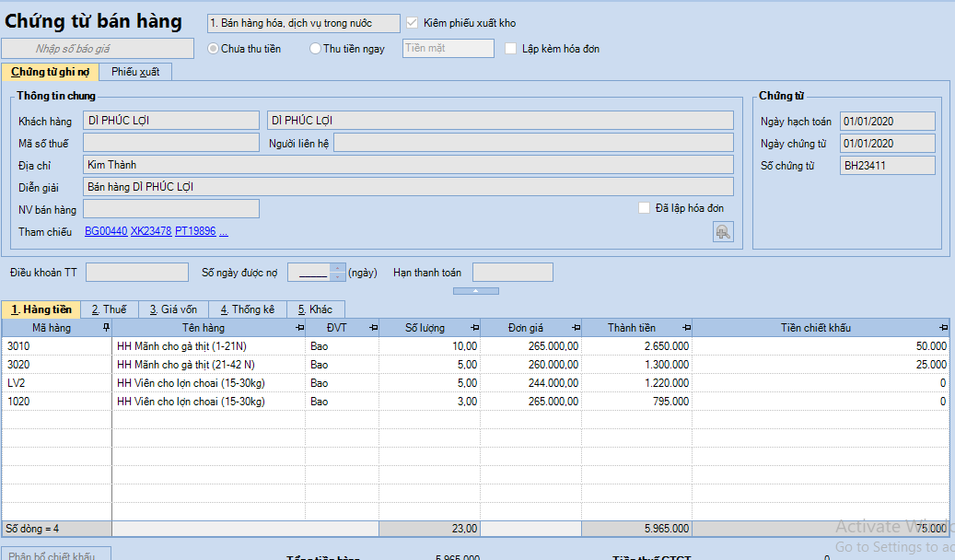Click the pin icon in Số lượng column header
Image resolution: width=955 pixels, height=560 pixels.
(474, 328)
